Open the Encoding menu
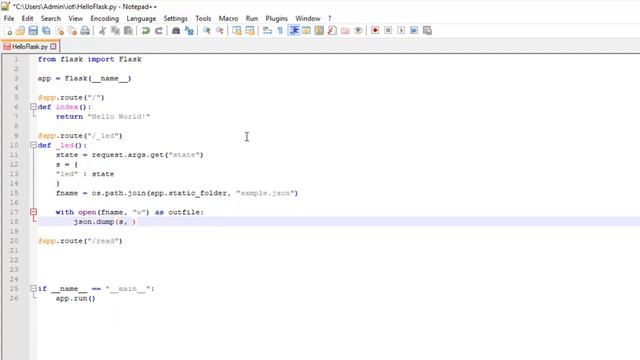Screen dimensions: 640x360 [104, 18]
